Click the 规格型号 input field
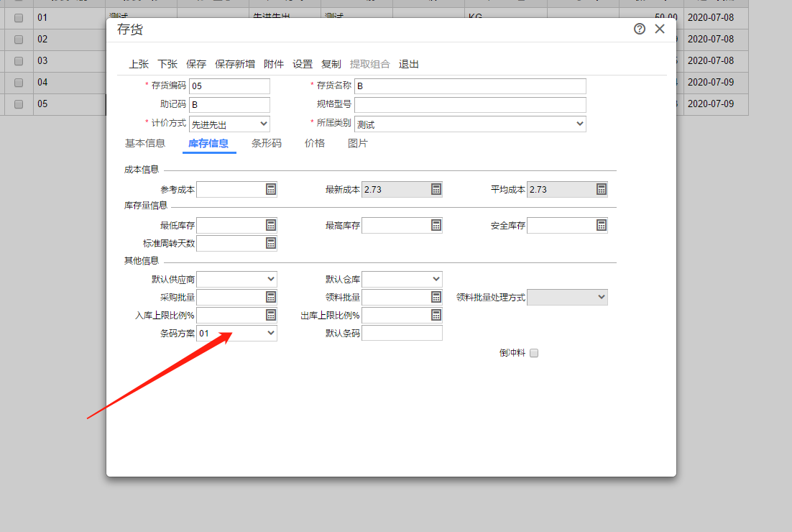The width and height of the screenshot is (792, 532). coord(470,105)
